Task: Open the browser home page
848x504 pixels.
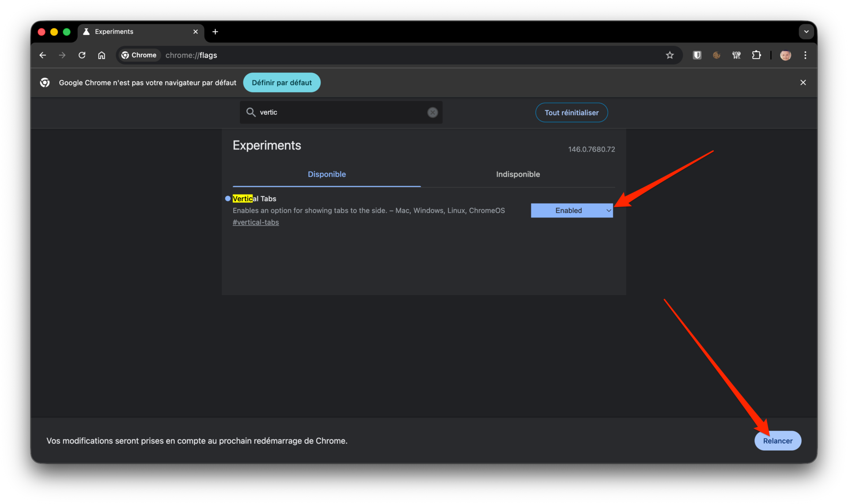Action: [102, 55]
